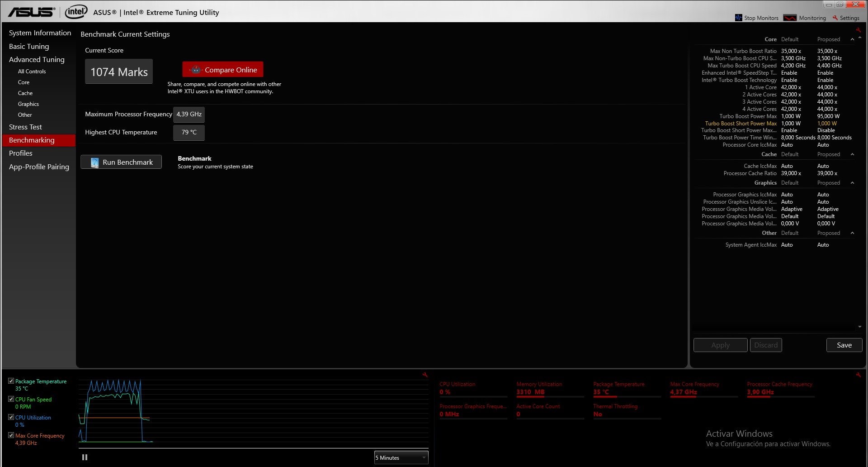
Task: Open System Information page
Action: 40,33
